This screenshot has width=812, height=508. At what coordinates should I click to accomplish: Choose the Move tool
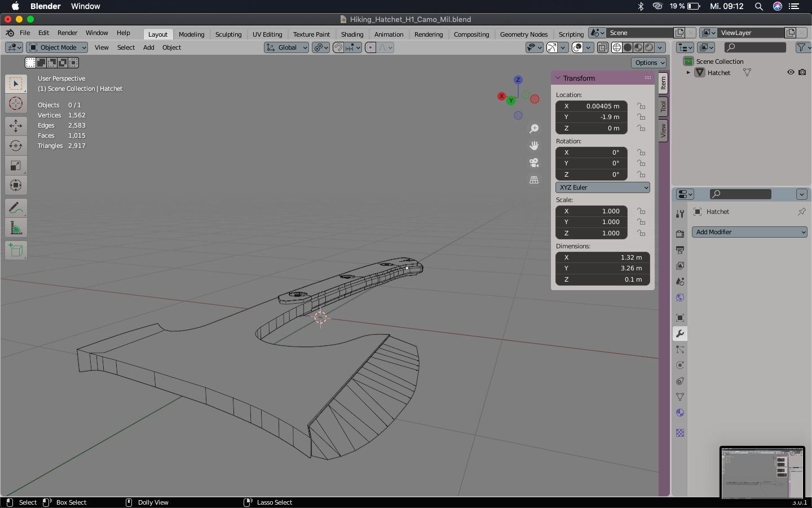[16, 125]
